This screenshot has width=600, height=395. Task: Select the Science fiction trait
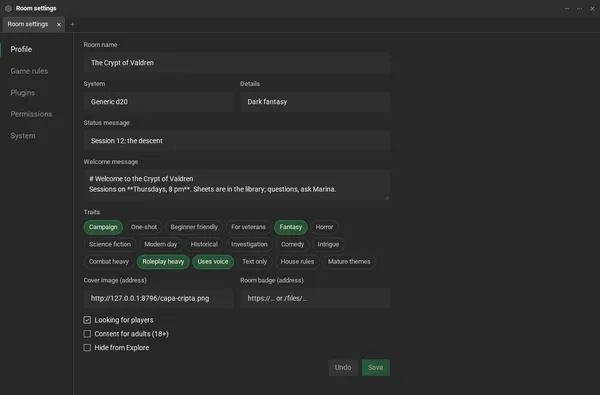pos(110,244)
